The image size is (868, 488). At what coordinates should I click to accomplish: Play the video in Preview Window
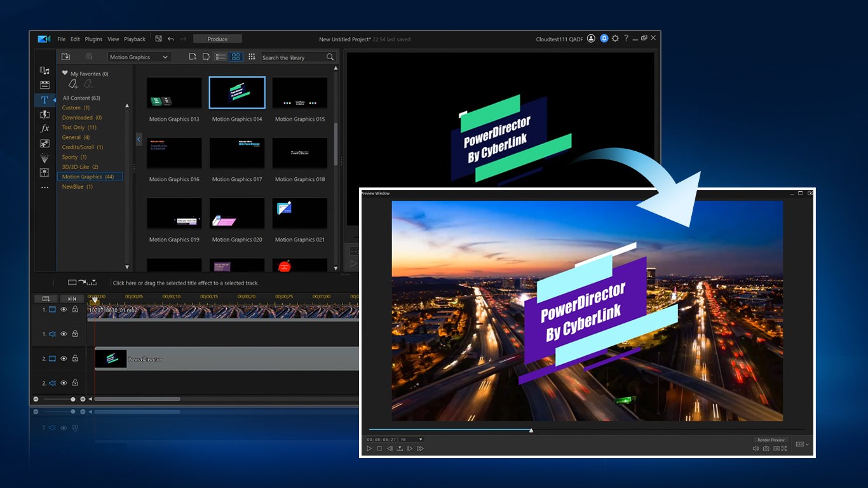coord(369,449)
